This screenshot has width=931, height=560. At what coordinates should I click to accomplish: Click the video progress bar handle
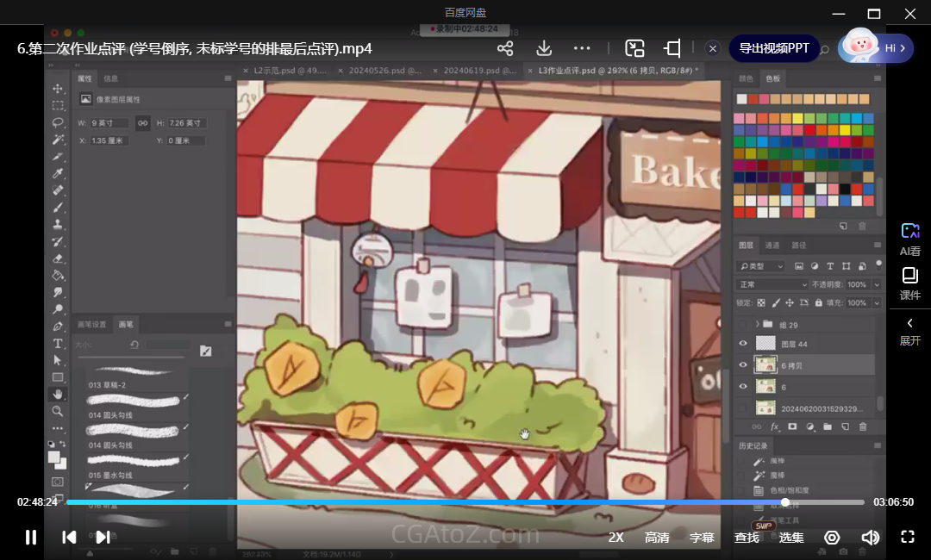785,502
